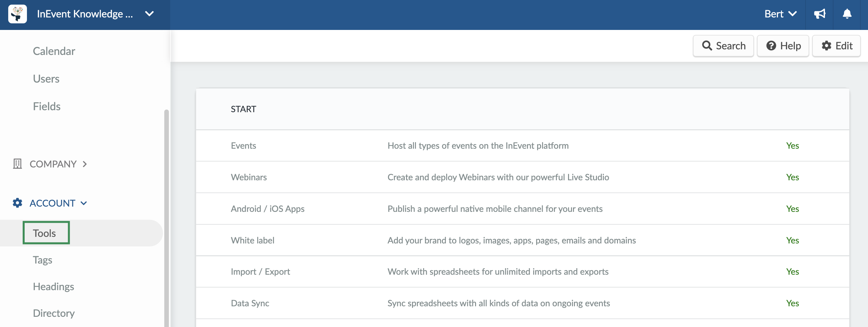Click the Yes value for White label
Viewport: 868px width, 327px height.
tap(792, 240)
